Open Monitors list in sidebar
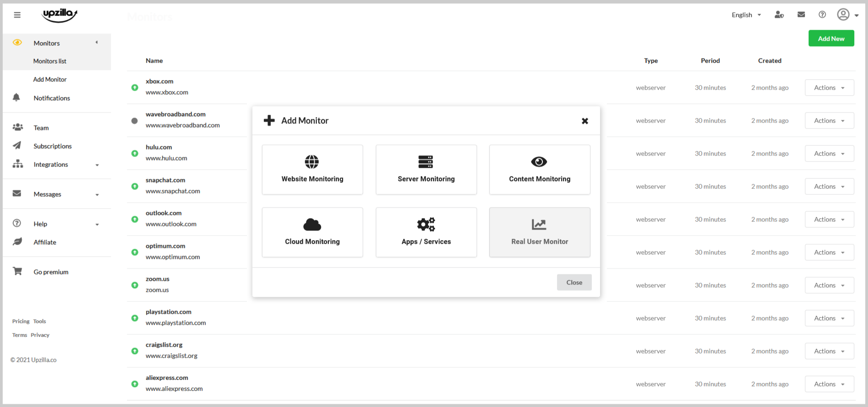Viewport: 868px width, 407px height. [50, 61]
